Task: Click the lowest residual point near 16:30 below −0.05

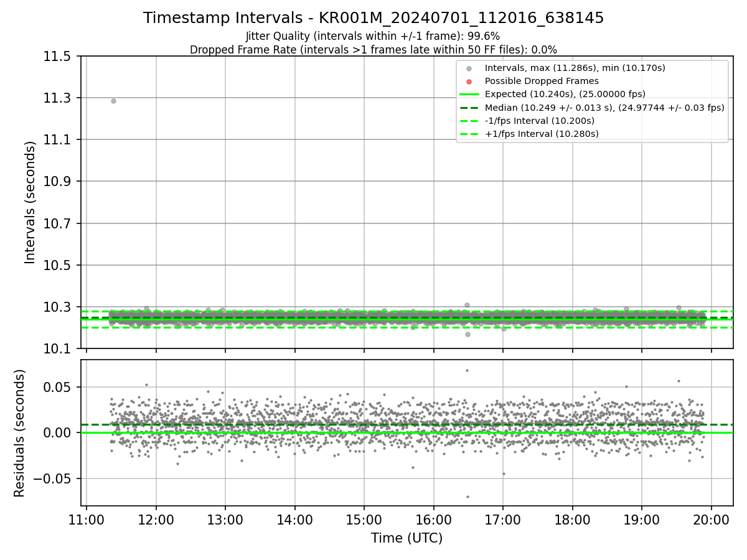Action: (x=467, y=497)
